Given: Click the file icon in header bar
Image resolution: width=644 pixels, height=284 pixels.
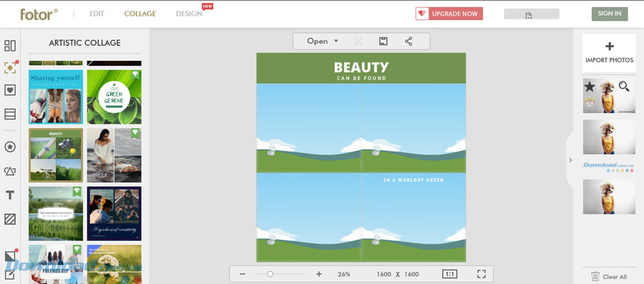Looking at the screenshot, I should coord(529,16).
